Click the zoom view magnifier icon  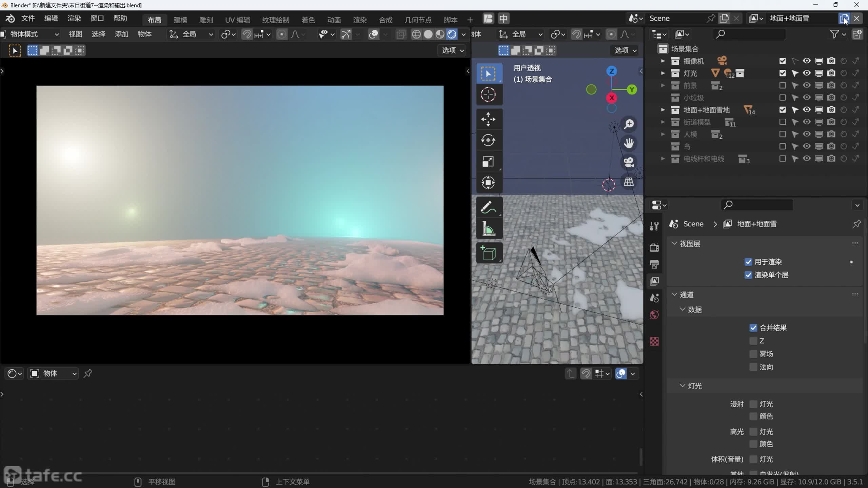click(629, 124)
